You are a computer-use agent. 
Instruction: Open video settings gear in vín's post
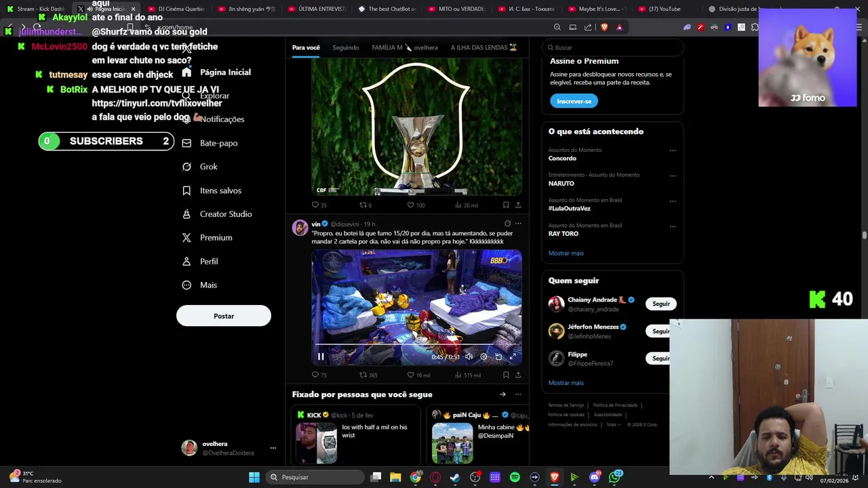click(x=484, y=357)
